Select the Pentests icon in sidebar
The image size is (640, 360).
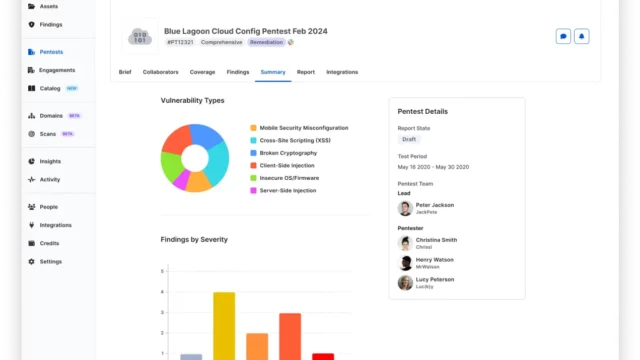tap(31, 52)
